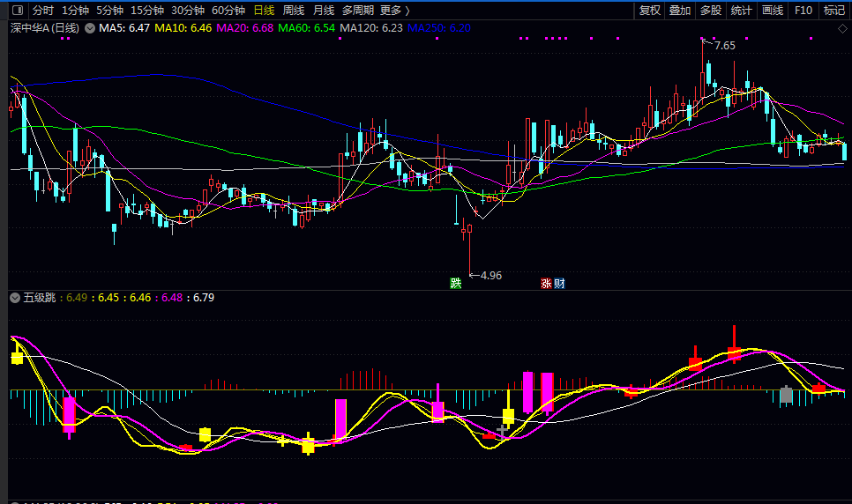Switch to 周线 weekly chart
The height and width of the screenshot is (504, 852).
pos(294,11)
